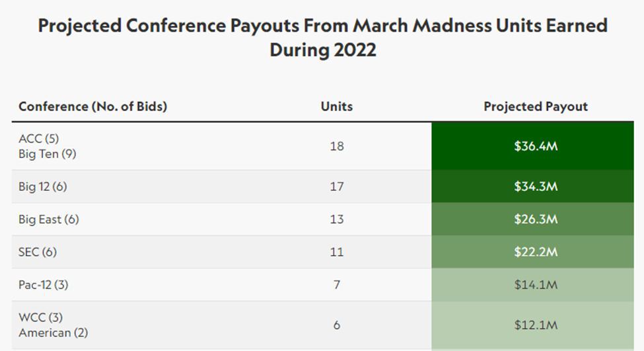Click the Big 12 (6) row label
The width and height of the screenshot is (644, 351).
point(43,186)
